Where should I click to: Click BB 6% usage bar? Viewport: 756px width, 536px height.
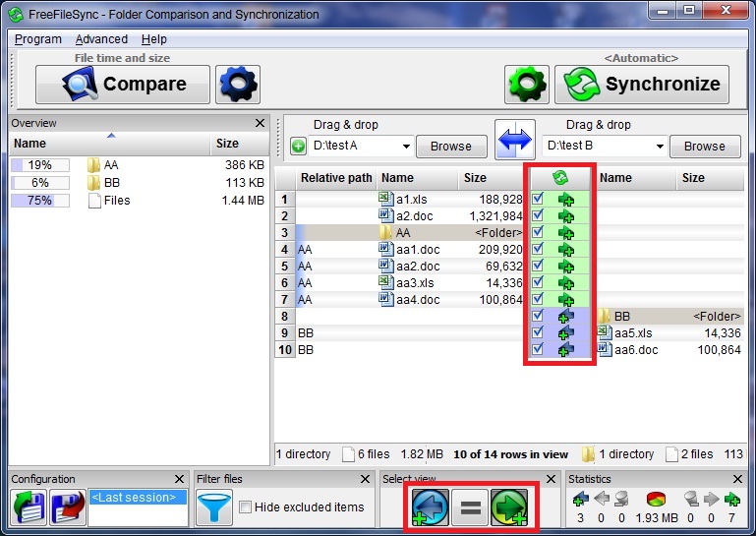click(x=40, y=183)
